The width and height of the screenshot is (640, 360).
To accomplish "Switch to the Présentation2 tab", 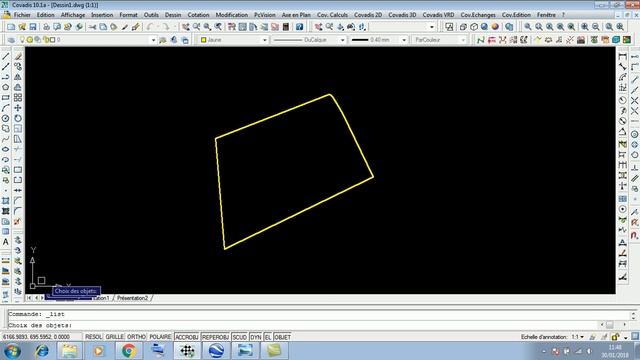I will point(132,298).
